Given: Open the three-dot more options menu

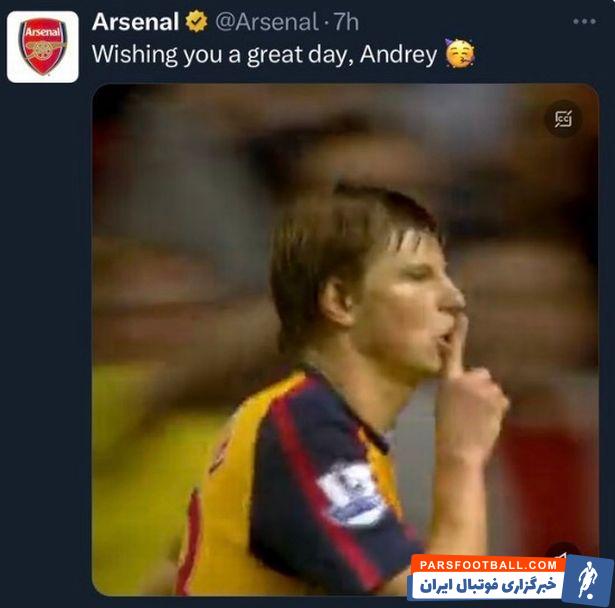Looking at the screenshot, I should [584, 21].
